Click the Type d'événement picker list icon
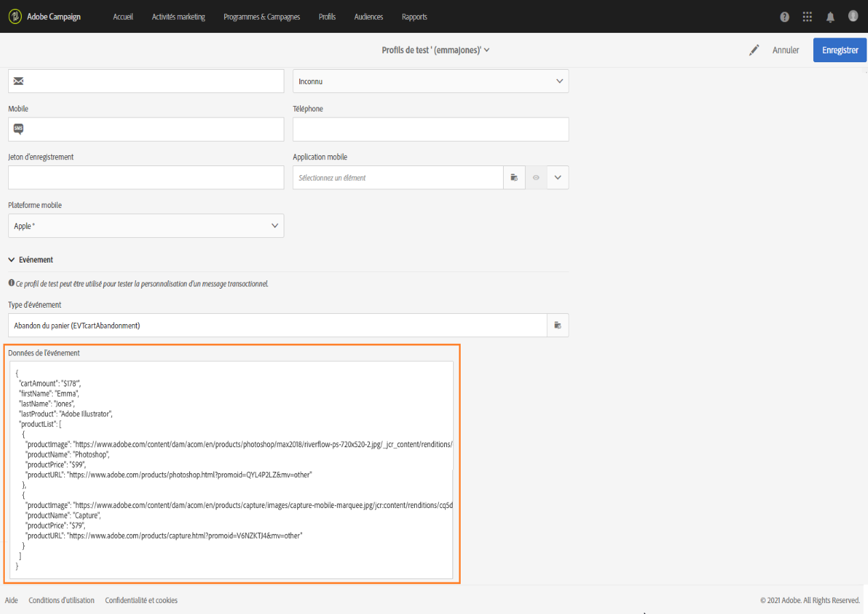This screenshot has height=614, width=868. pyautogui.click(x=558, y=325)
